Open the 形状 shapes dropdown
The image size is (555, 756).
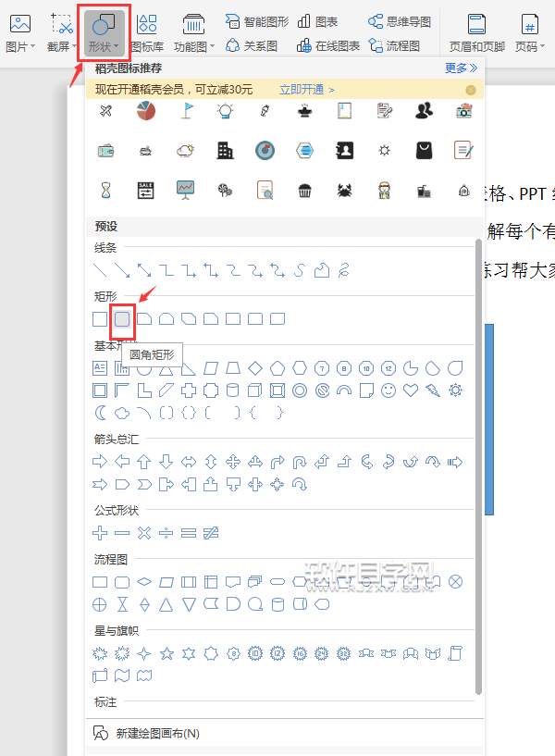tap(102, 31)
